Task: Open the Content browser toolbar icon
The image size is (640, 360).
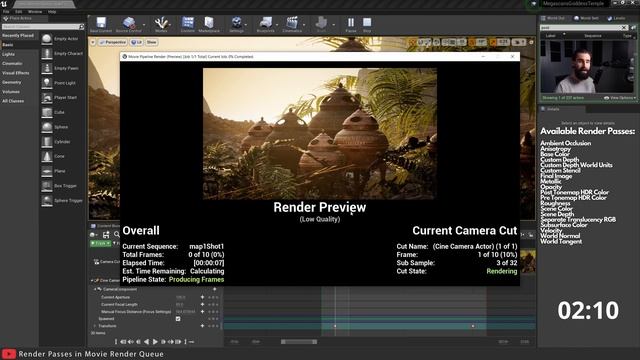Action: (188, 22)
